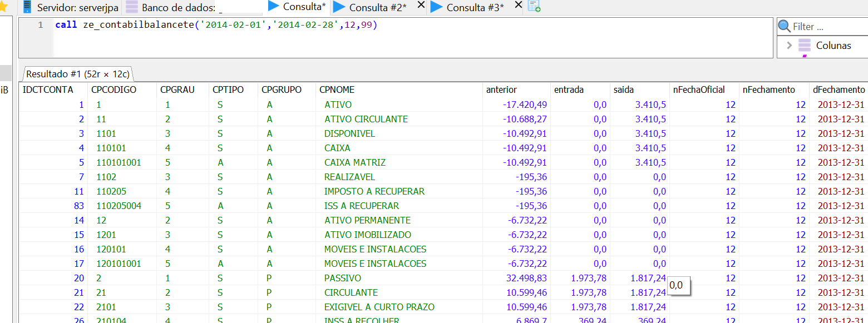Expand the Colunas tree node
The width and height of the screenshot is (868, 323).
pyautogui.click(x=789, y=46)
